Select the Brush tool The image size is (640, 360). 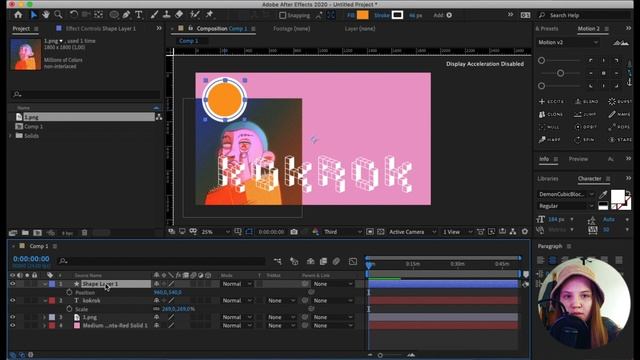(154, 15)
